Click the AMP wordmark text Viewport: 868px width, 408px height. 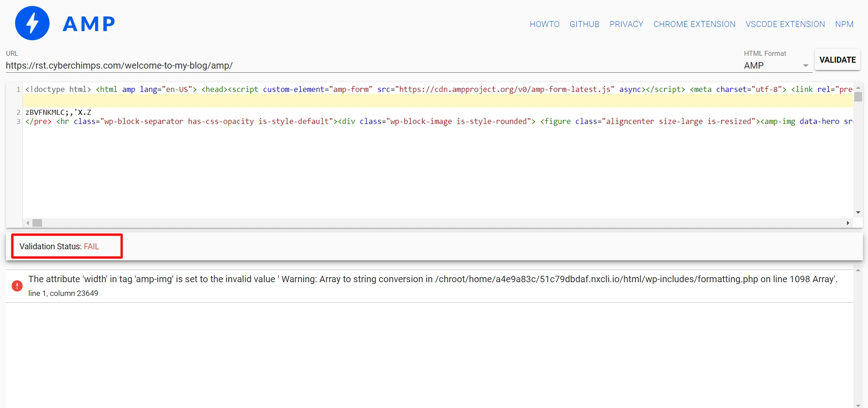tap(89, 24)
